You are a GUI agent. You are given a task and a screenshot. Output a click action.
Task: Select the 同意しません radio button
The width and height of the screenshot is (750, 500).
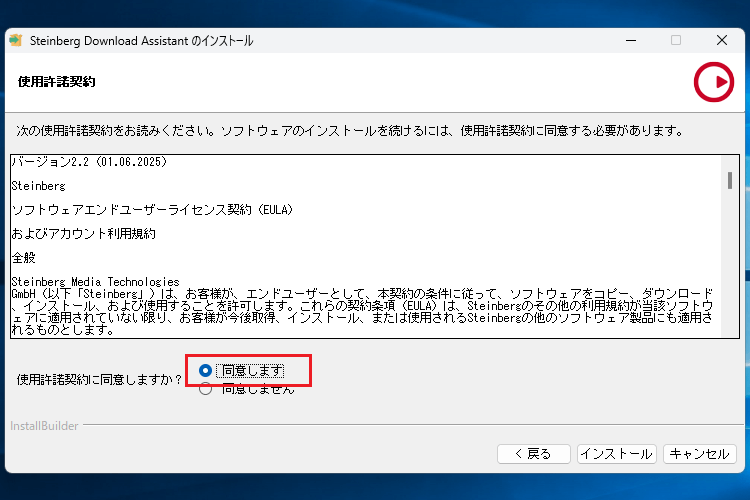205,389
